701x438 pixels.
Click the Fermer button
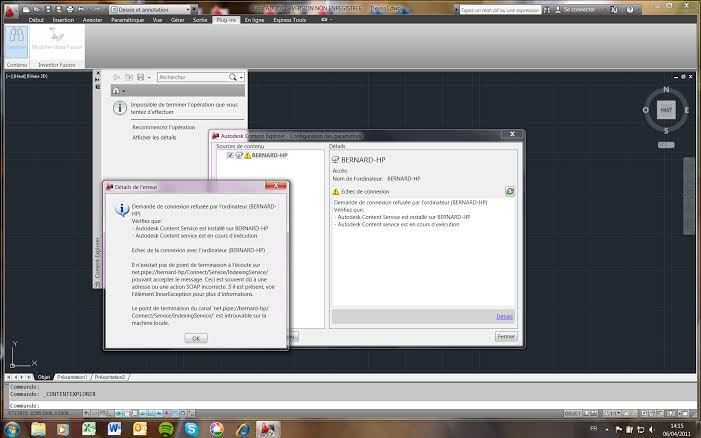(506, 337)
